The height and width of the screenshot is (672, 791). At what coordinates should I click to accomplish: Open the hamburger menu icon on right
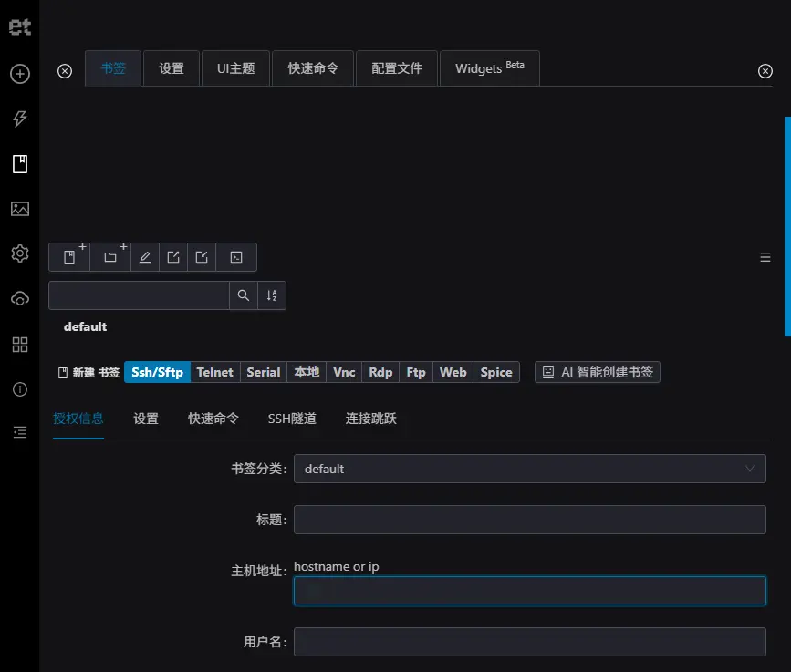pos(765,257)
